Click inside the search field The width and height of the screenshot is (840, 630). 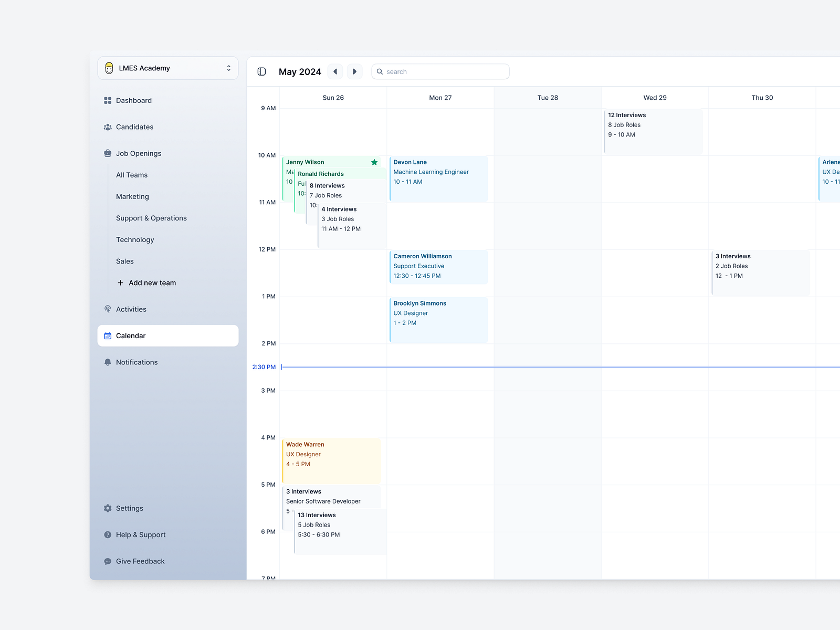(440, 71)
